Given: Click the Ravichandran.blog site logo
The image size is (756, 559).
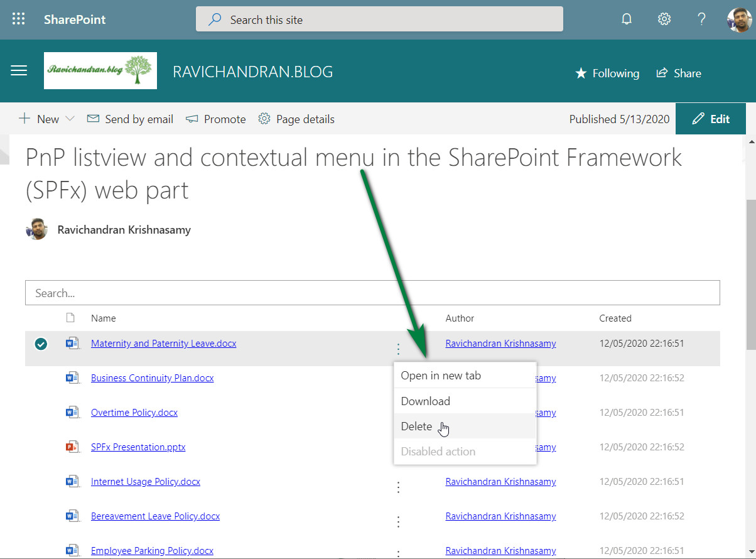Looking at the screenshot, I should (x=100, y=70).
